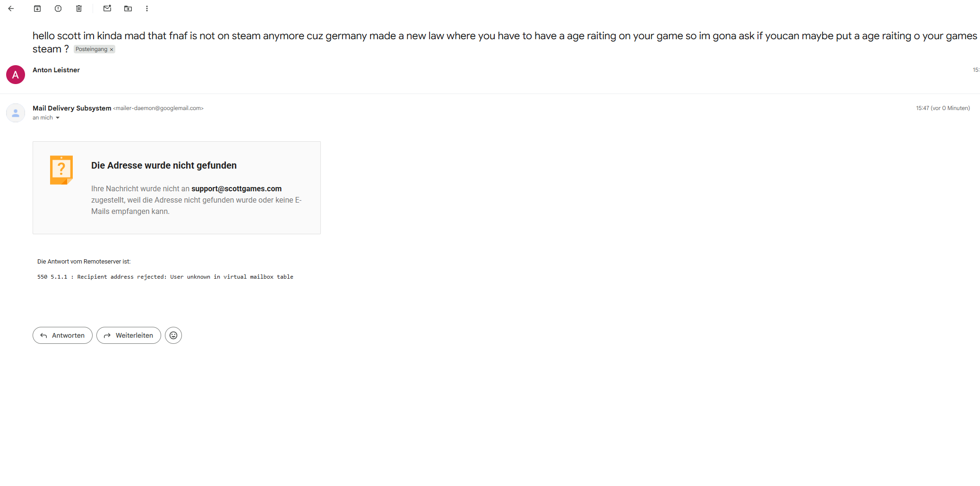Expand collapsed message from Anton Leistner

tap(284, 75)
